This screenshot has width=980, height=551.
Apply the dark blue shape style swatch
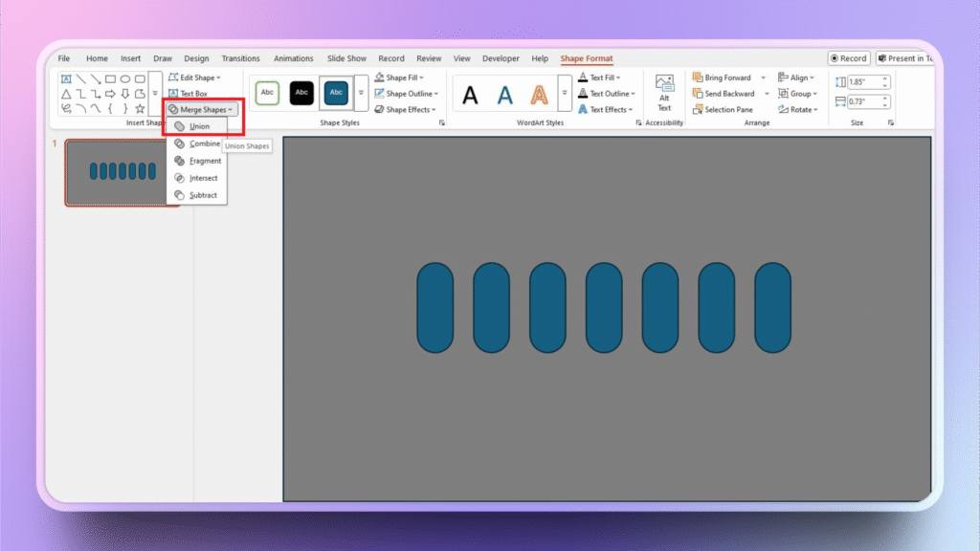click(336, 93)
